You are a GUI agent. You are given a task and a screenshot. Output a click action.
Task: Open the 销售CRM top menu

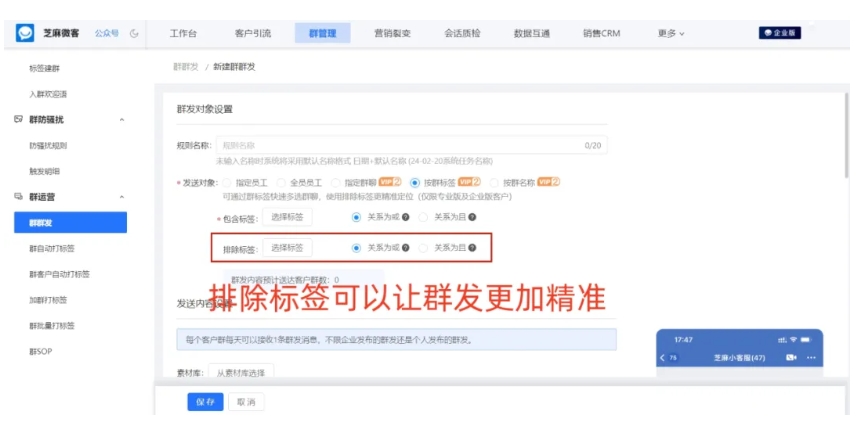[601, 34]
